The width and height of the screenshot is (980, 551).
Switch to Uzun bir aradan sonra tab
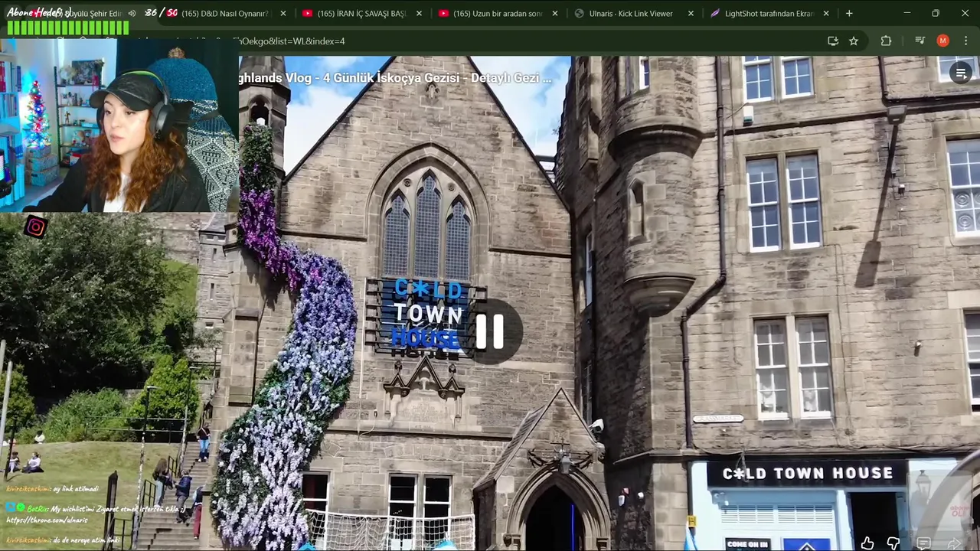pos(498,13)
